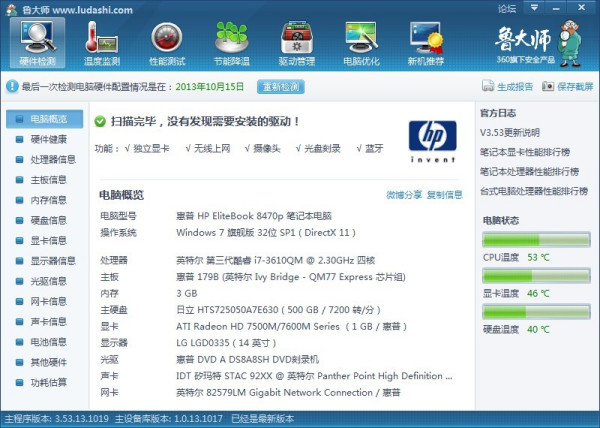The height and width of the screenshot is (428, 600).
Task: Click the HP invent brand logo
Action: tap(433, 141)
